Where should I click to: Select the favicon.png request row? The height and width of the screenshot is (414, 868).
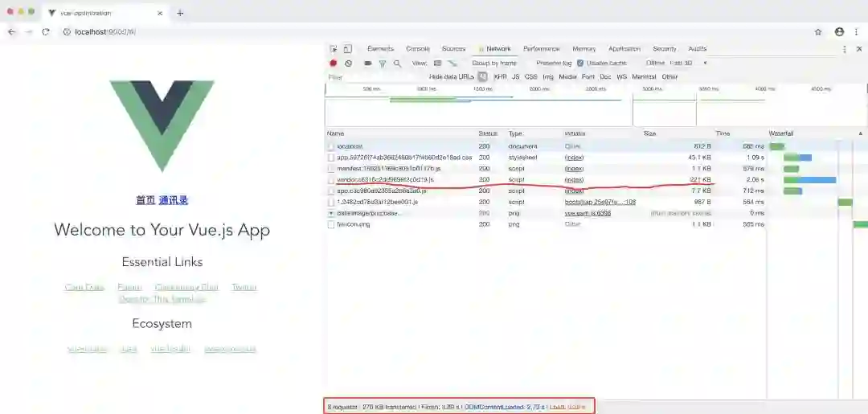coord(545,224)
